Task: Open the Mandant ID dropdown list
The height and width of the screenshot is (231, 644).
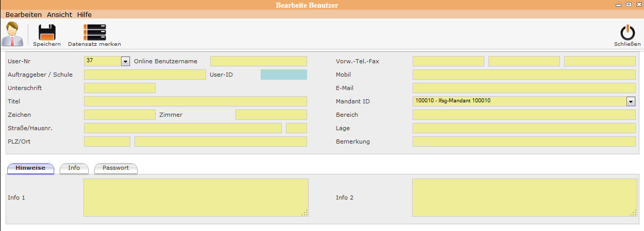Action: (x=631, y=102)
